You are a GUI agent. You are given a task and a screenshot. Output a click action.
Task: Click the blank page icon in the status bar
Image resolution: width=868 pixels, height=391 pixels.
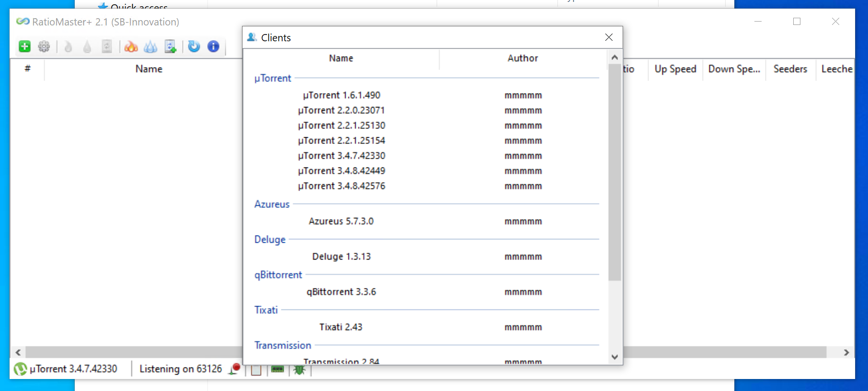click(x=256, y=369)
